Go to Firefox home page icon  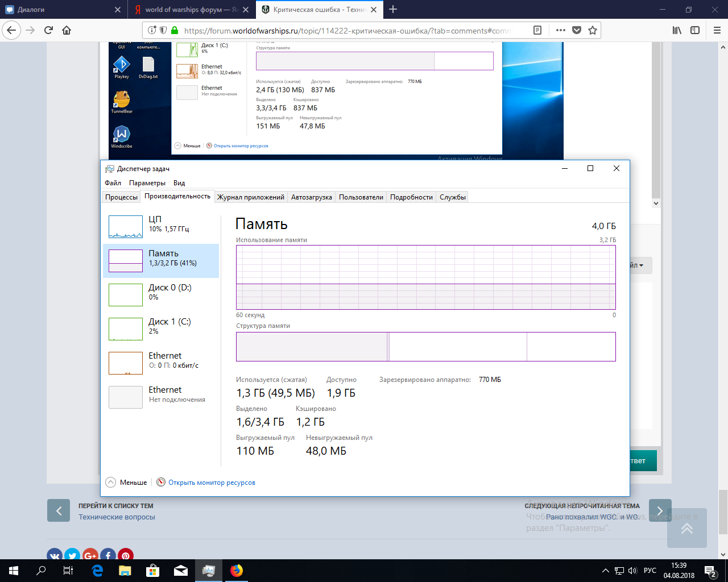pyautogui.click(x=67, y=30)
